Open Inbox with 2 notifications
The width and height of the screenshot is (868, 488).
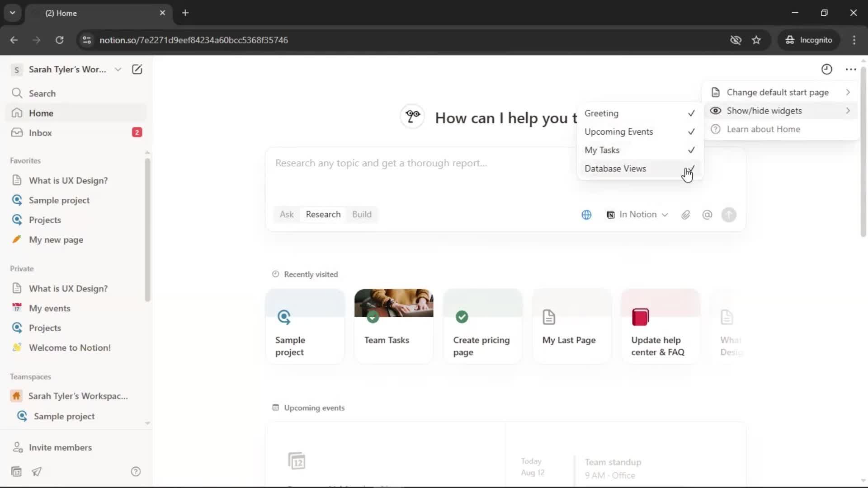(76, 133)
